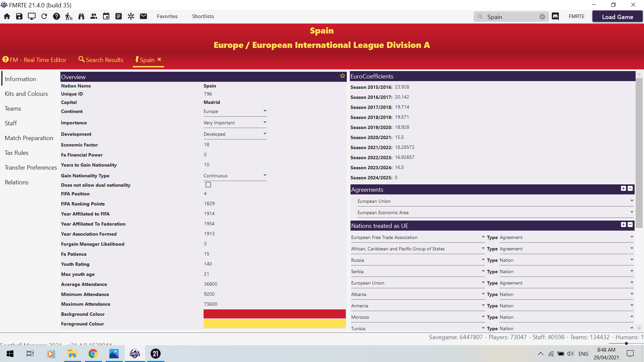Toggle 'Does not allow dual nationality' checkbox
The height and width of the screenshot is (362, 644).
pyautogui.click(x=208, y=185)
